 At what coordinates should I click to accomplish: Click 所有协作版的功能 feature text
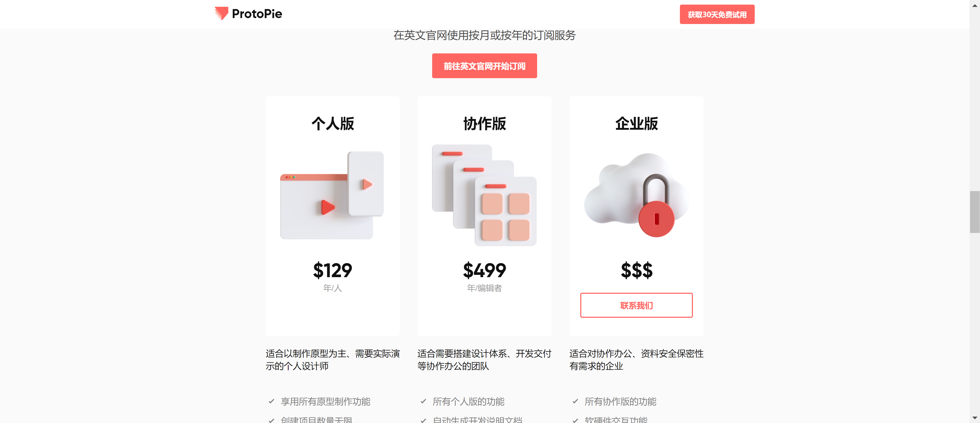[x=620, y=401]
